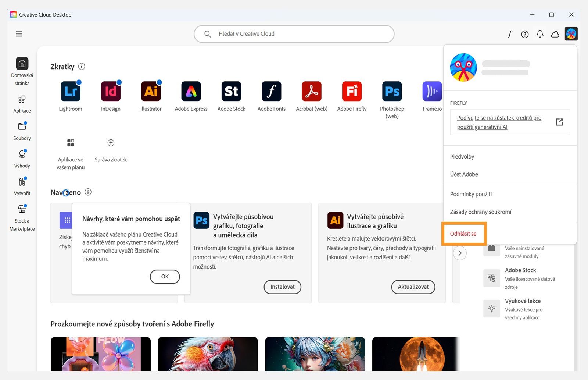Click Odhlásit se to sign out

(463, 234)
